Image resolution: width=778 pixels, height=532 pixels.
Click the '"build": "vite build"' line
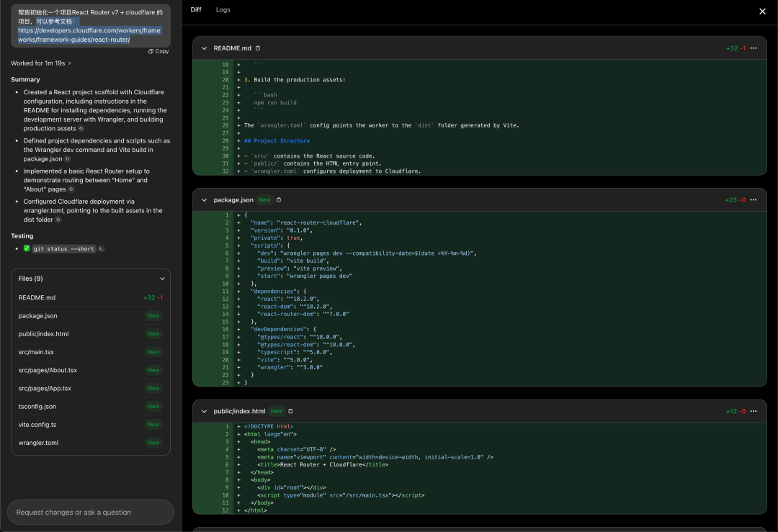(292, 261)
